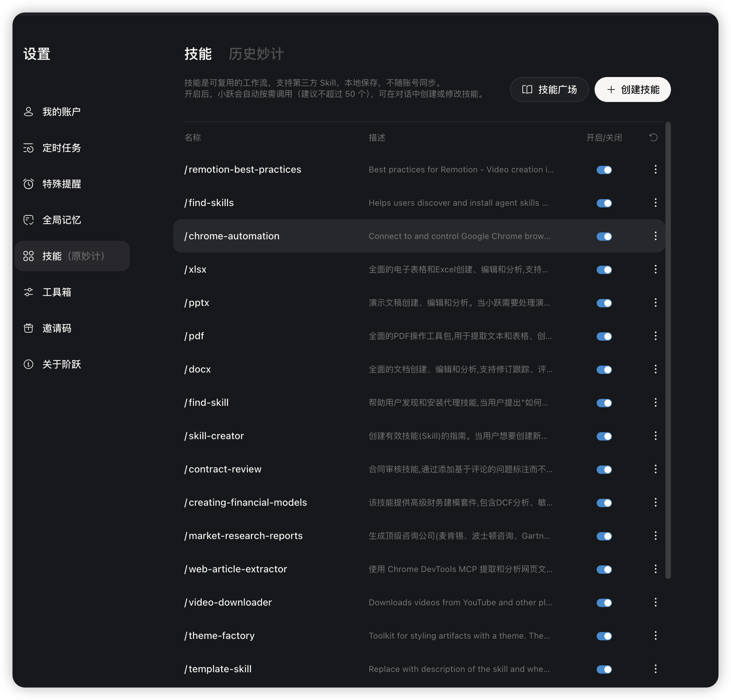The image size is (731, 700).
Task: Click the 我的账户 user icon
Action: tap(28, 112)
